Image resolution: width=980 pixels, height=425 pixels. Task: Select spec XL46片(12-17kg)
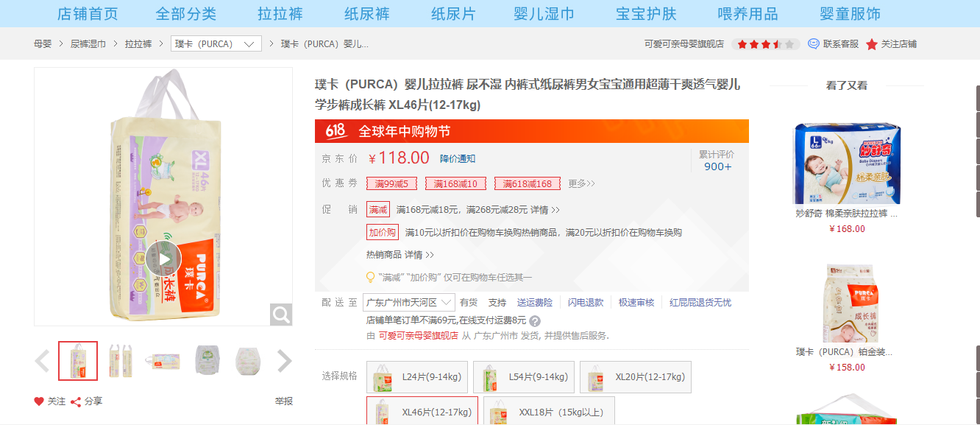(422, 412)
